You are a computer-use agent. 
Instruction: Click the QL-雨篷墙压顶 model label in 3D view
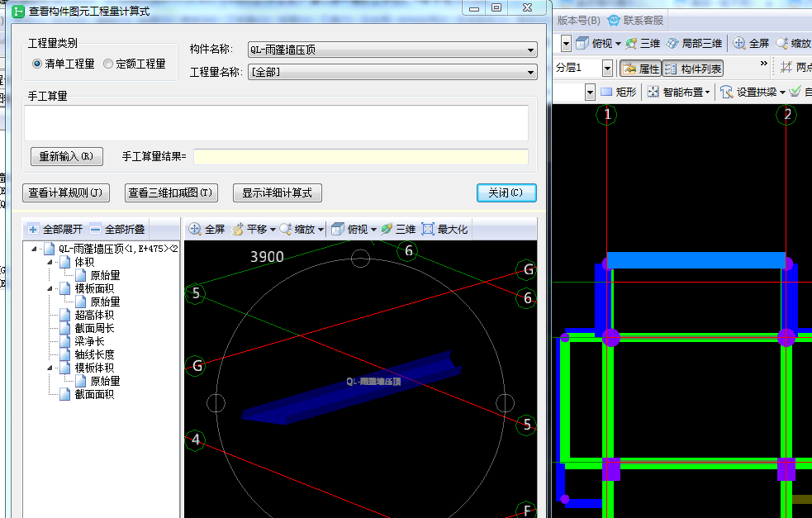click(x=373, y=382)
